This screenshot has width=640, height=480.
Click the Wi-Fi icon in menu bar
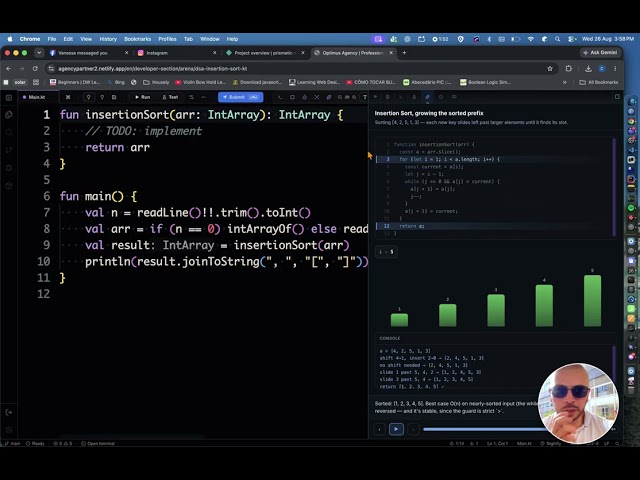[531, 39]
